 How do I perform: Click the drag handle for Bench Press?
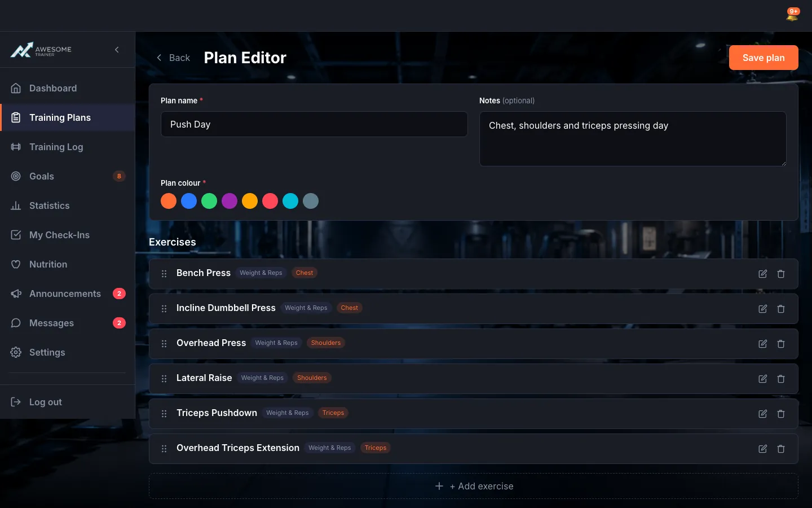(x=164, y=274)
